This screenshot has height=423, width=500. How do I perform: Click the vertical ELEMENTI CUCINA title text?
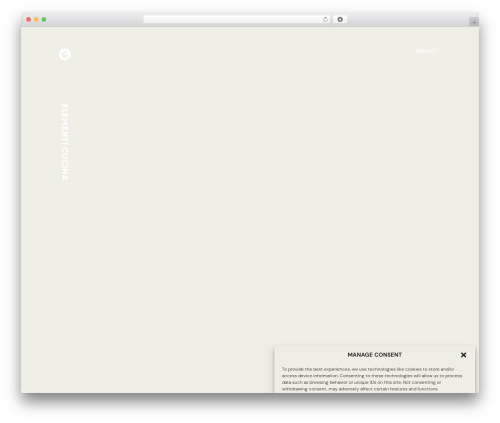click(65, 142)
